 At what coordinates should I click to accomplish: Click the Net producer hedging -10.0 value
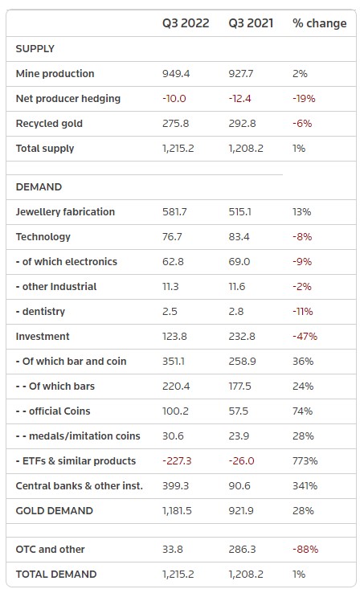tap(174, 98)
